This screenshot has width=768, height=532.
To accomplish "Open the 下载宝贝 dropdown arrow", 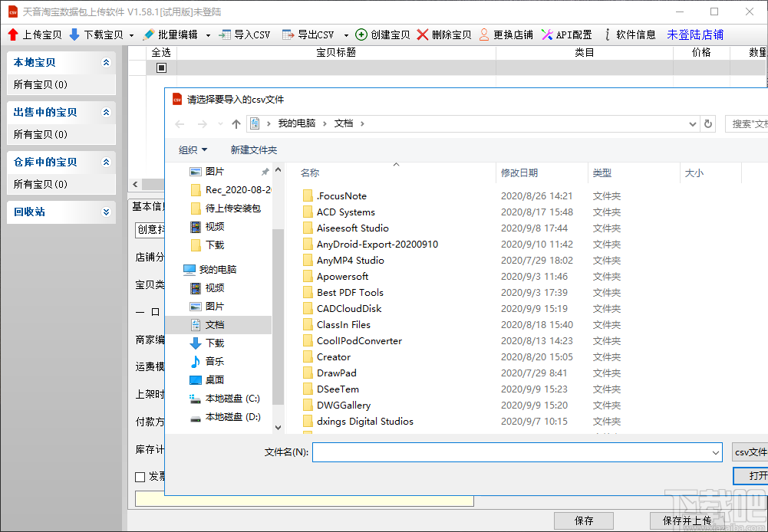I will click(131, 35).
